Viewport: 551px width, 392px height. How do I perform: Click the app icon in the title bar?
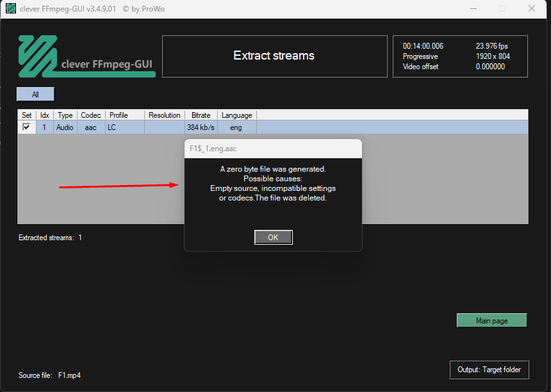click(x=11, y=8)
